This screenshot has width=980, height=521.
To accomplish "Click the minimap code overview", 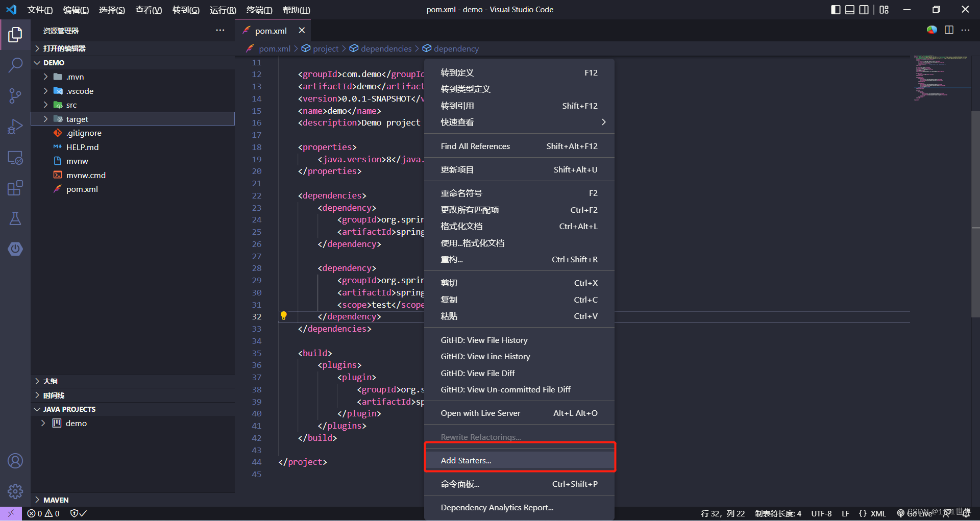I will (941, 78).
